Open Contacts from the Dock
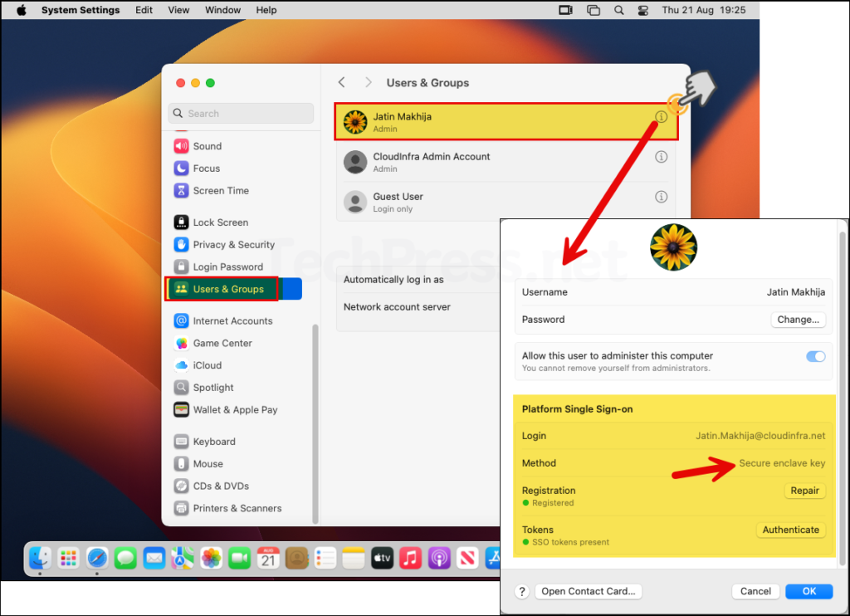Viewport: 850px width, 616px height. point(297,558)
